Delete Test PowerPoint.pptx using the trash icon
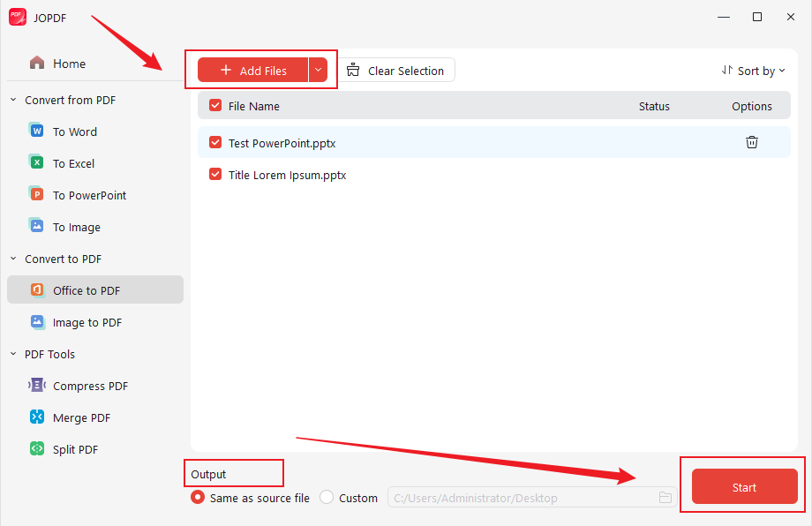Viewport: 812px width, 526px height. [751, 142]
